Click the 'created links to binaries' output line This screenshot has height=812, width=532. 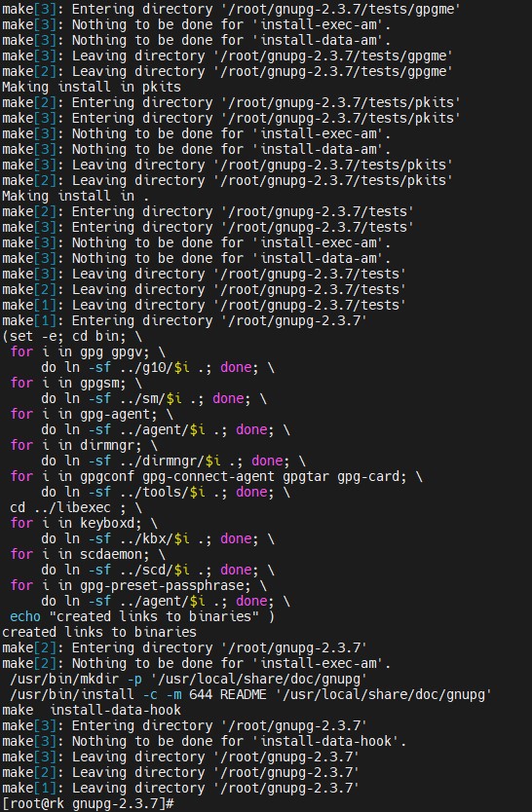(x=99, y=632)
